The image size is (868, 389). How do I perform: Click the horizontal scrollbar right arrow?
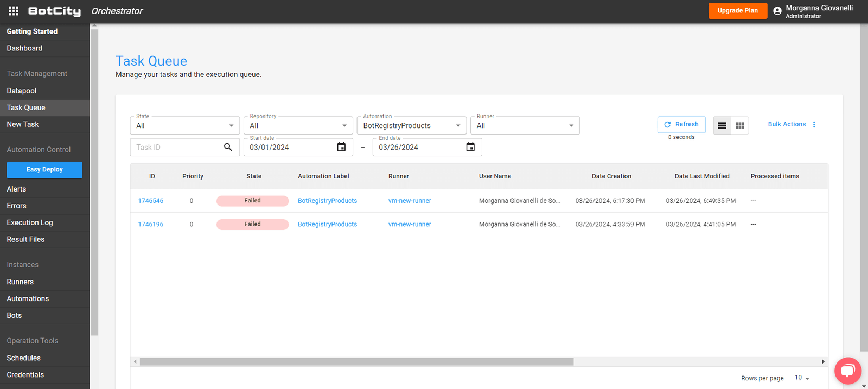click(823, 361)
